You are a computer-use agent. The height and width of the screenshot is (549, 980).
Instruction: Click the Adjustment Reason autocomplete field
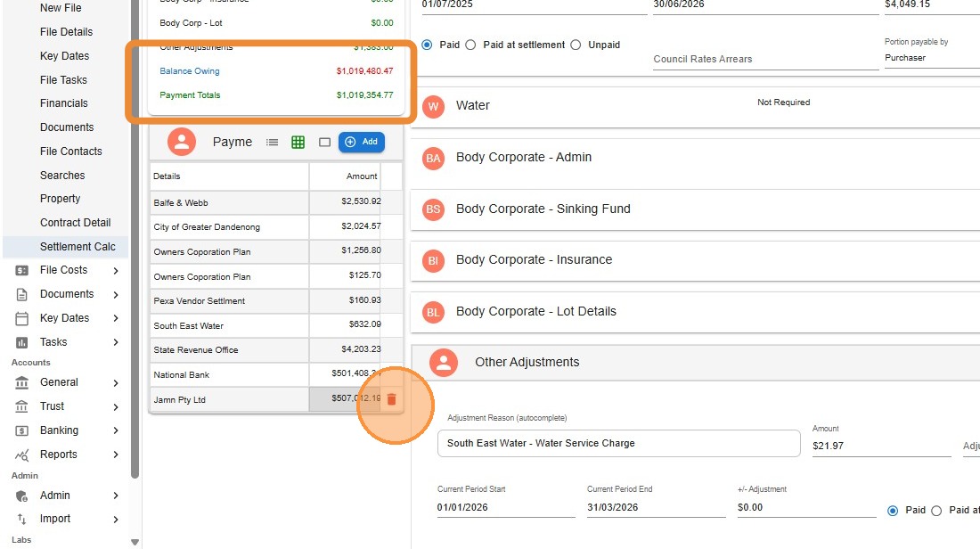(619, 443)
